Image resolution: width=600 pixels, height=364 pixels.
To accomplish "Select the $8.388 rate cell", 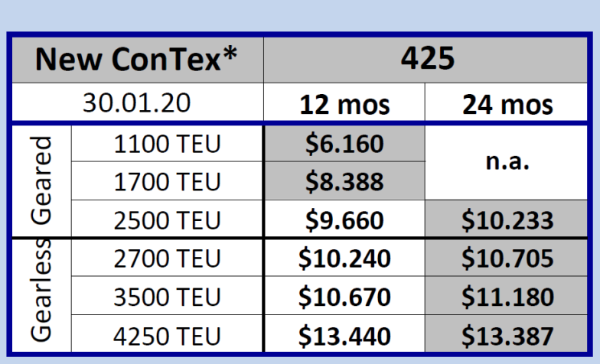I will (x=344, y=181).
